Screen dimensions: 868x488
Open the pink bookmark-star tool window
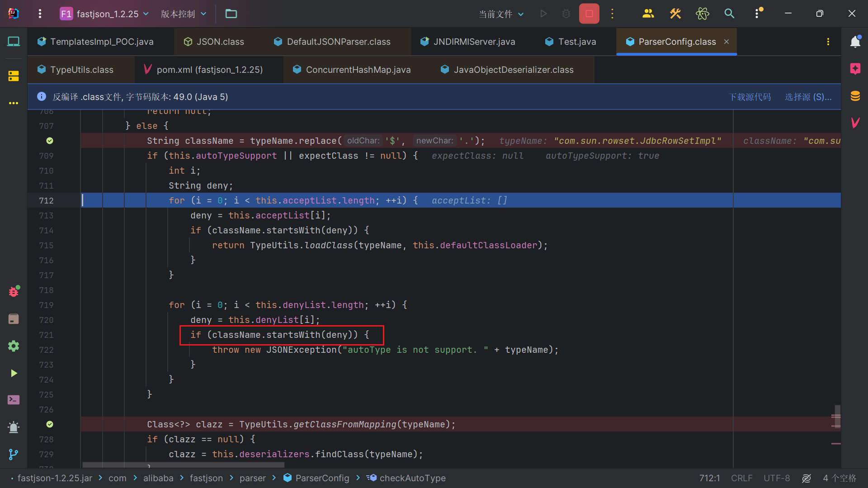pyautogui.click(x=855, y=69)
